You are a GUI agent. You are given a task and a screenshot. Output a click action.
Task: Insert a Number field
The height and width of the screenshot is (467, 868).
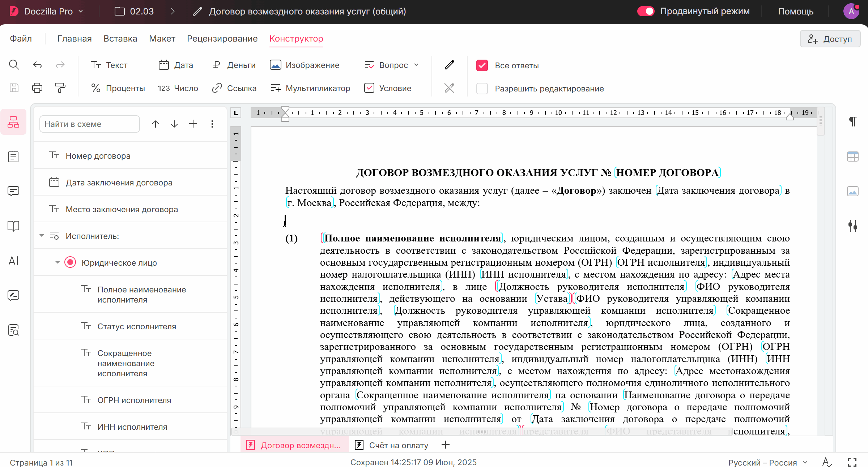178,88
